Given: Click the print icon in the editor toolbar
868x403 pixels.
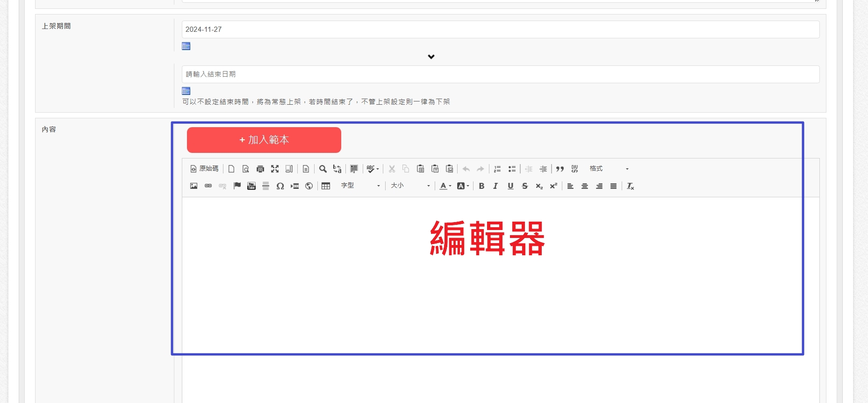Looking at the screenshot, I should 260,169.
